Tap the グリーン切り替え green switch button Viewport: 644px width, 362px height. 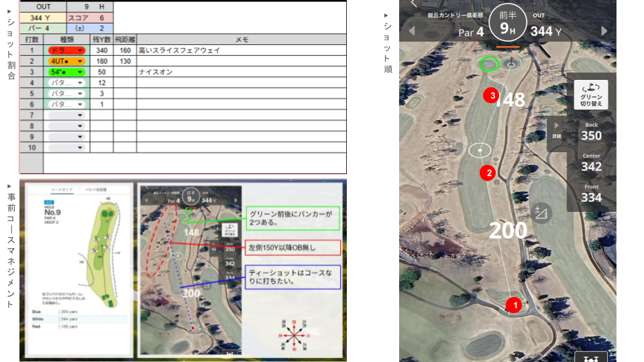[591, 95]
